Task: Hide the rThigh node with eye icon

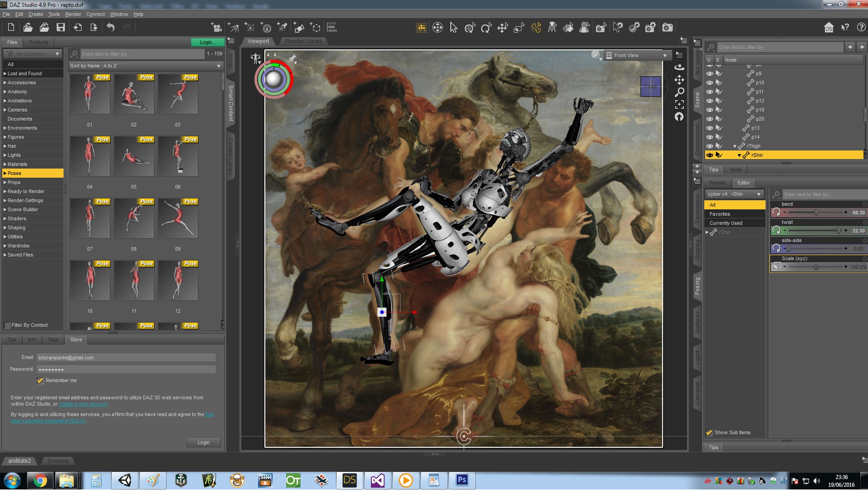Action: [x=710, y=146]
